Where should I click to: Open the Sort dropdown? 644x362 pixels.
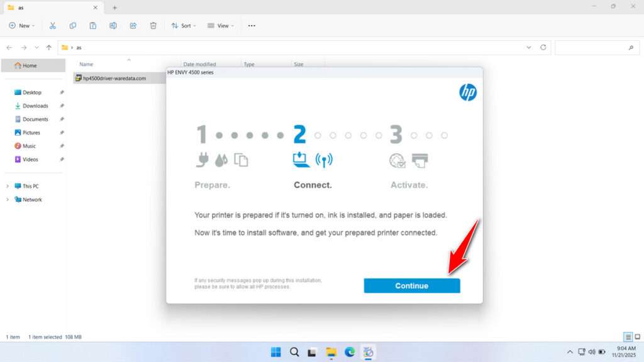(x=183, y=25)
